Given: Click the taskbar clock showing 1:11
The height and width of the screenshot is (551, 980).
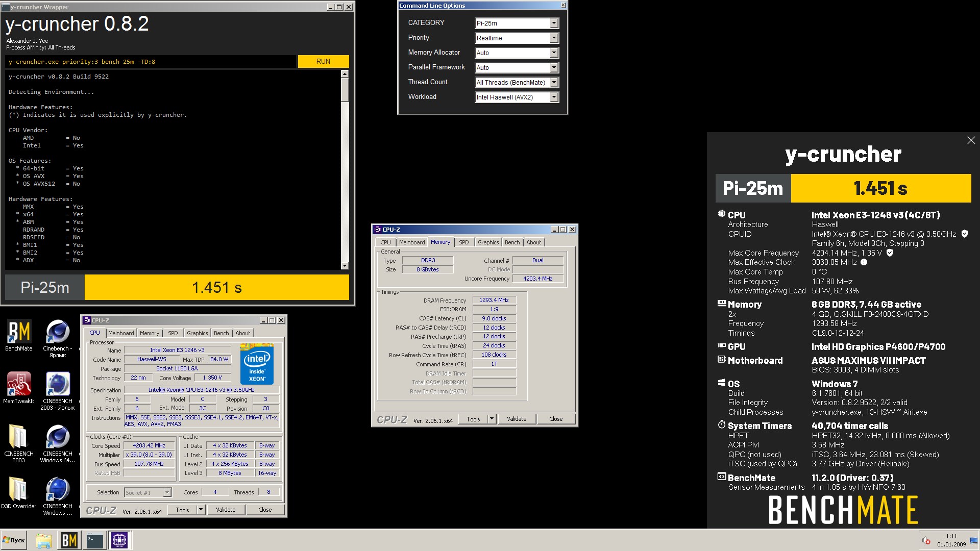Looking at the screenshot, I should [x=951, y=540].
